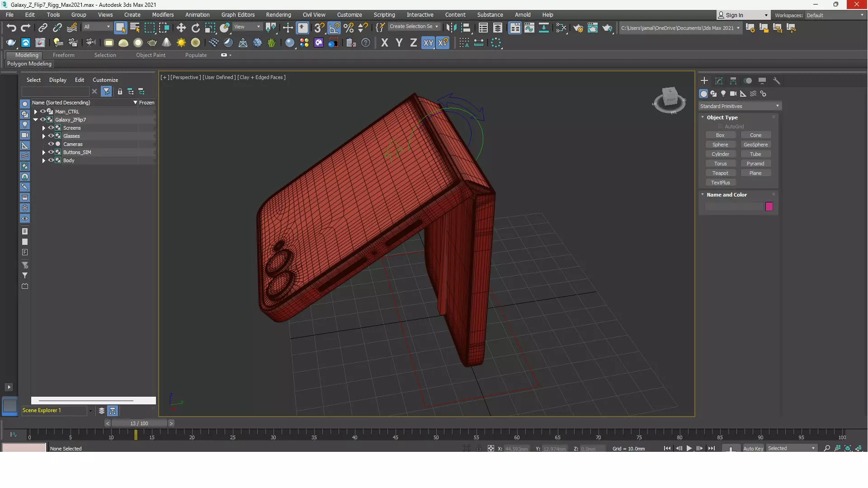The image size is (868, 488).
Task: Open the Modifiers menu
Action: [163, 15]
